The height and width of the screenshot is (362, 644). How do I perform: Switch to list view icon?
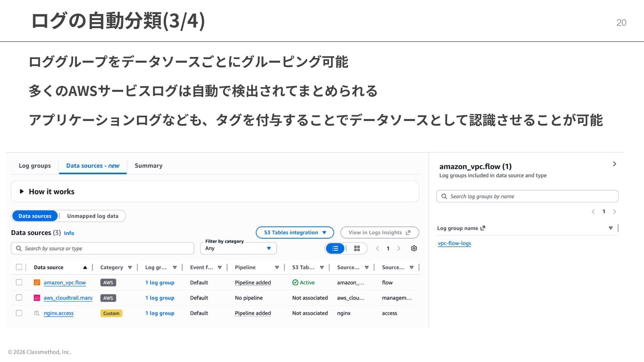(335, 248)
